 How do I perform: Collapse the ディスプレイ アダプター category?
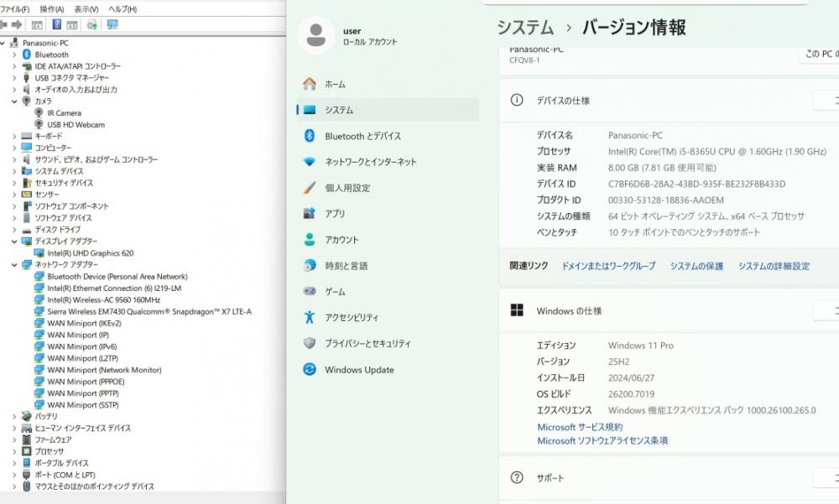[x=14, y=242]
